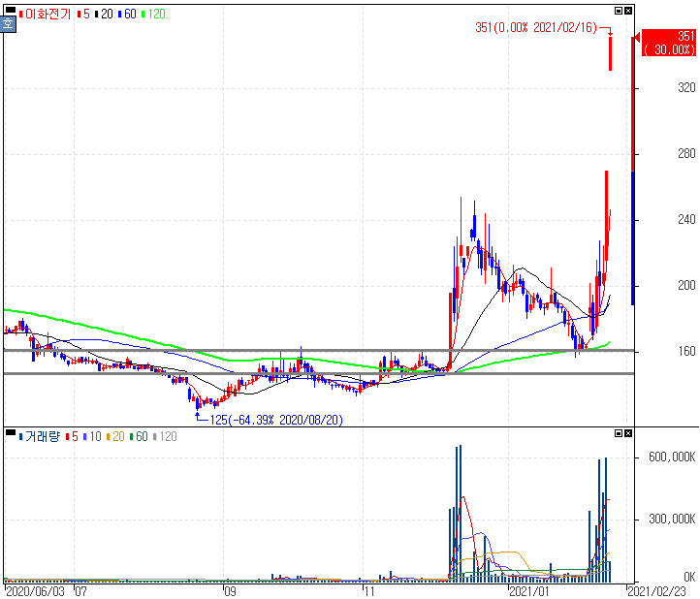Image resolution: width=700 pixels, height=599 pixels.
Task: Select the green 120-day price moving average legend
Action: (153, 15)
